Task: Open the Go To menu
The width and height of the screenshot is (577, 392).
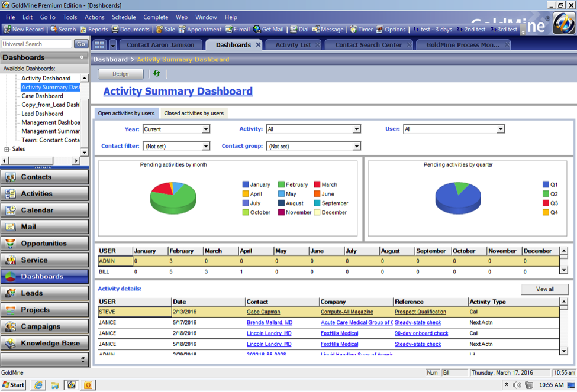Action: tap(47, 17)
